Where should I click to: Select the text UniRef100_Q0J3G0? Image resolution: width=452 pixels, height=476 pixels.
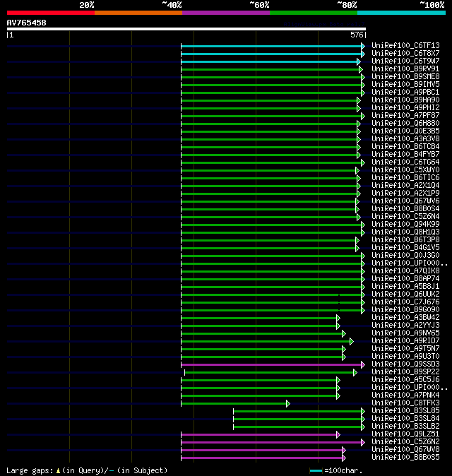pos(405,256)
